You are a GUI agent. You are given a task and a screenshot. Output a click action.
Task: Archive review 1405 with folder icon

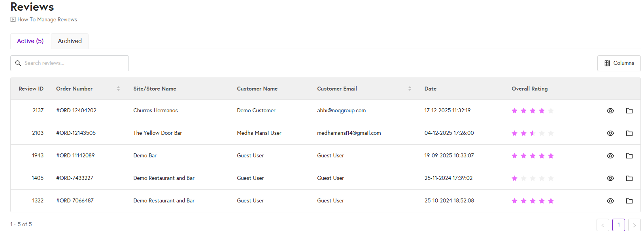(629, 178)
